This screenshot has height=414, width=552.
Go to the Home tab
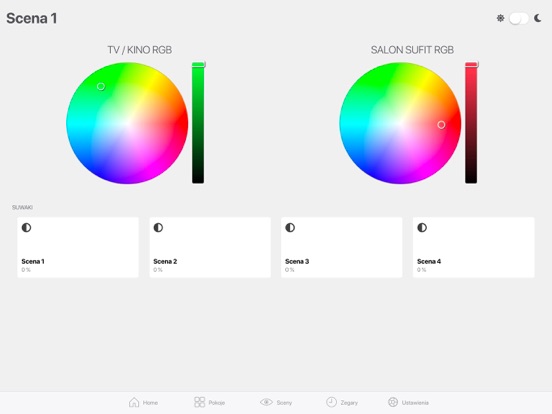click(x=143, y=402)
